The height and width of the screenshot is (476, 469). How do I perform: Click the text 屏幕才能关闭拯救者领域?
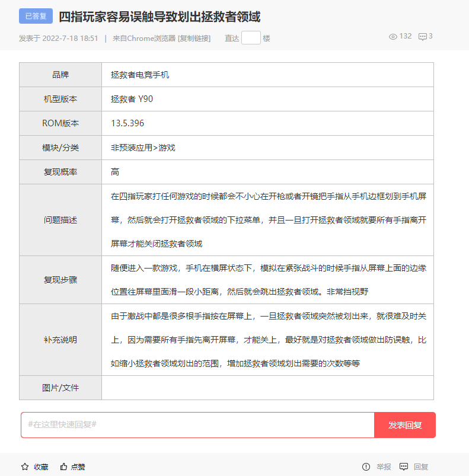157,244
